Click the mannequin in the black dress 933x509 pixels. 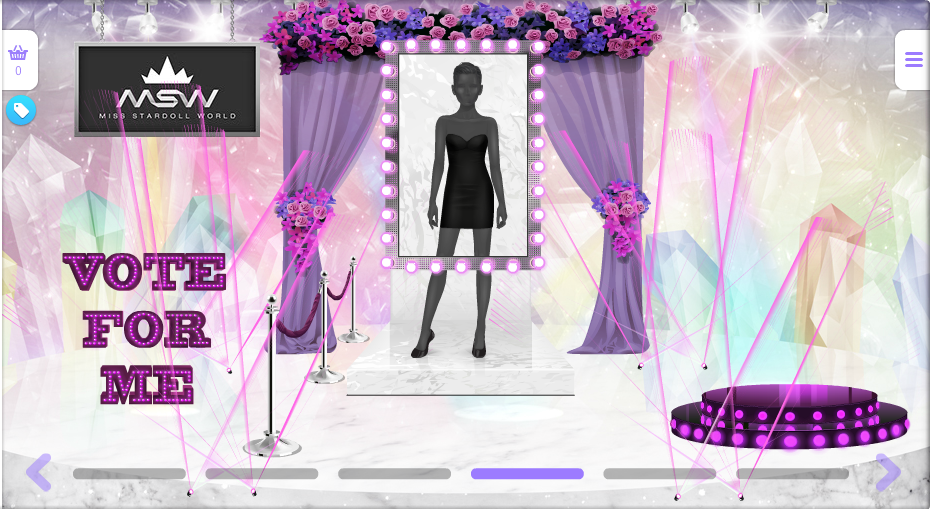tap(466, 208)
